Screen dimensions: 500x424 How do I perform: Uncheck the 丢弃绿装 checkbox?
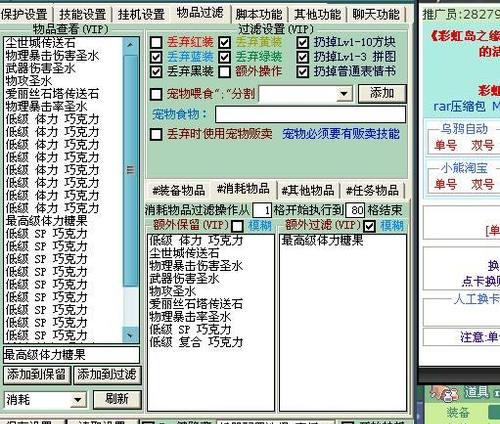click(x=225, y=57)
